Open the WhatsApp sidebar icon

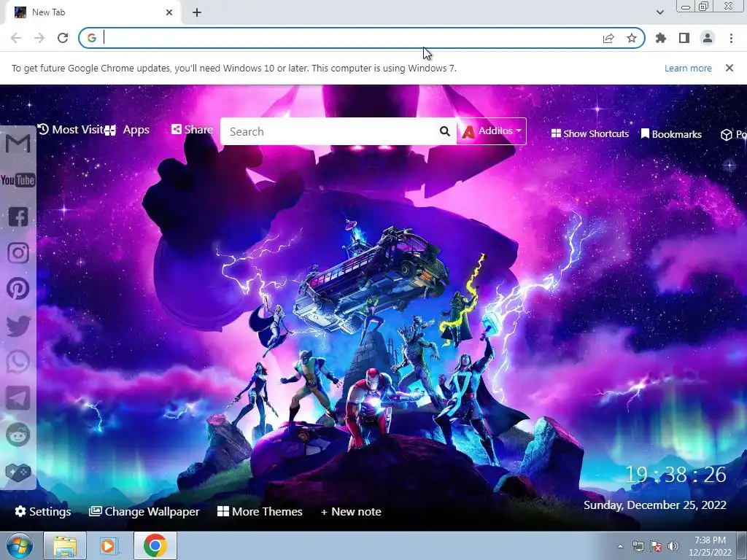click(x=18, y=362)
